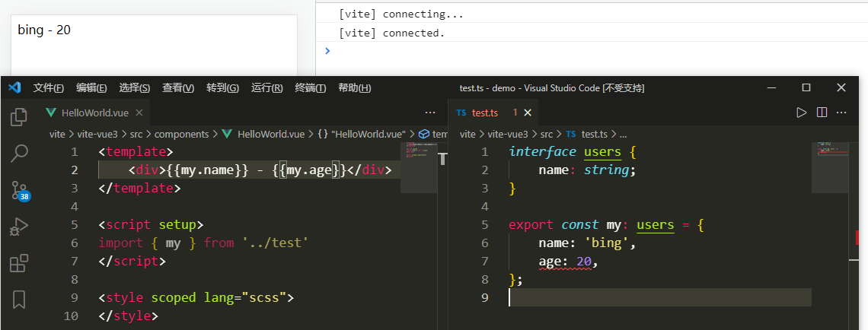
Task: Open the Bookmarks view icon
Action: coord(19,299)
